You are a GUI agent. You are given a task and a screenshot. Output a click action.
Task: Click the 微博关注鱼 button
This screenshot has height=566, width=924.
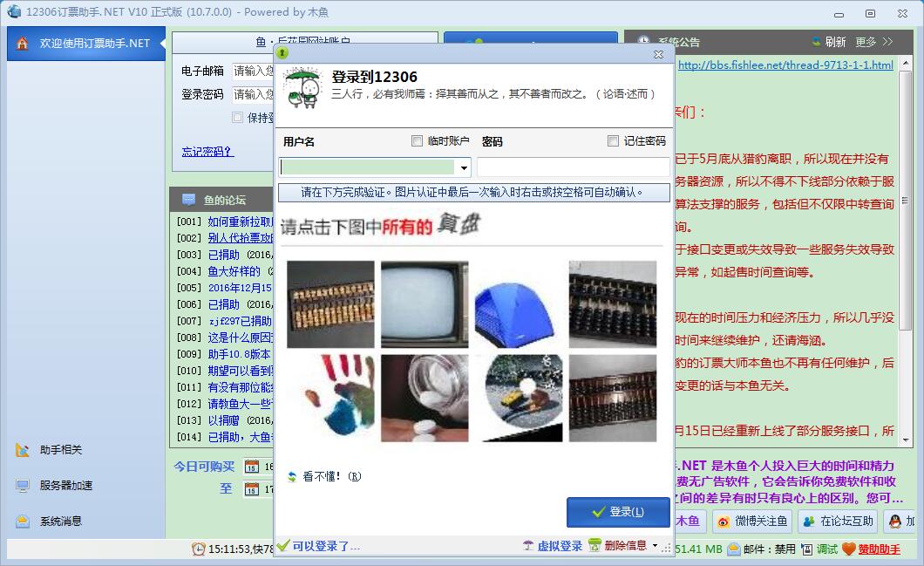[x=752, y=522]
